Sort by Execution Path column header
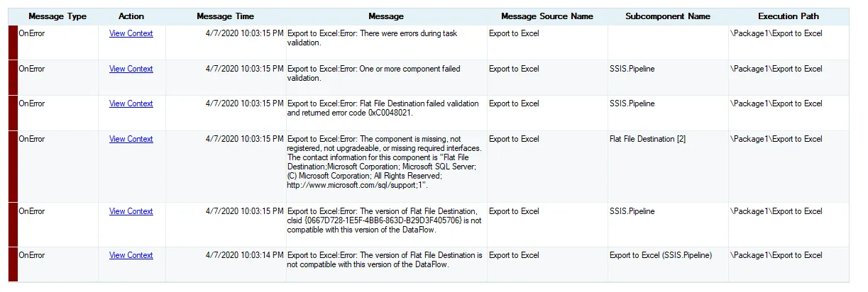Screen dimensions: 868x292 789,16
